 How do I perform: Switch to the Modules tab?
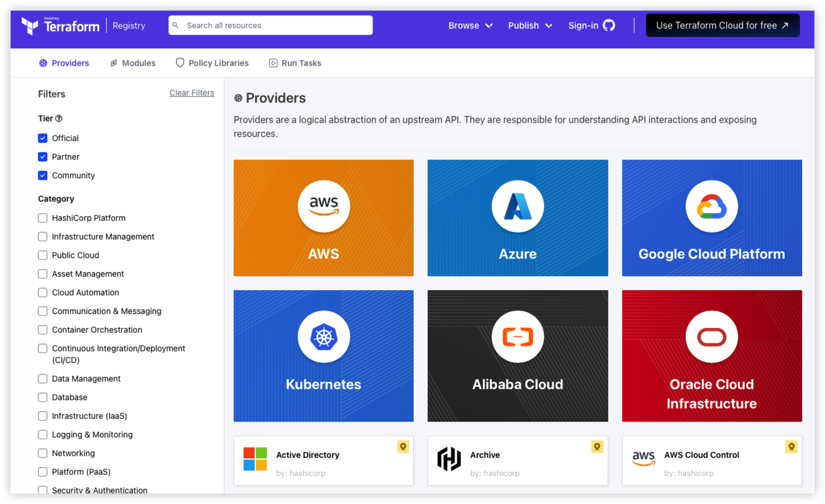tap(133, 63)
